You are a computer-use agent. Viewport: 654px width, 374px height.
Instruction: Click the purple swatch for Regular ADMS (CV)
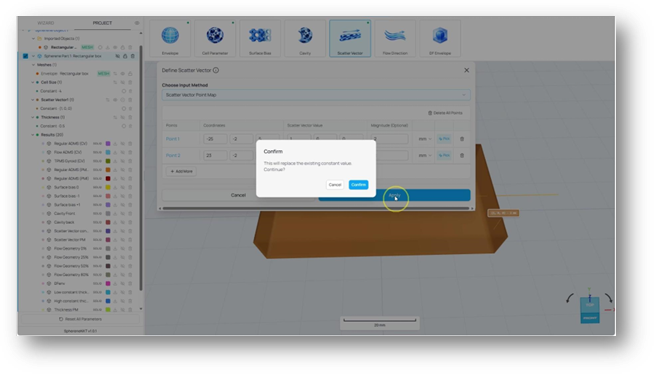click(x=108, y=143)
